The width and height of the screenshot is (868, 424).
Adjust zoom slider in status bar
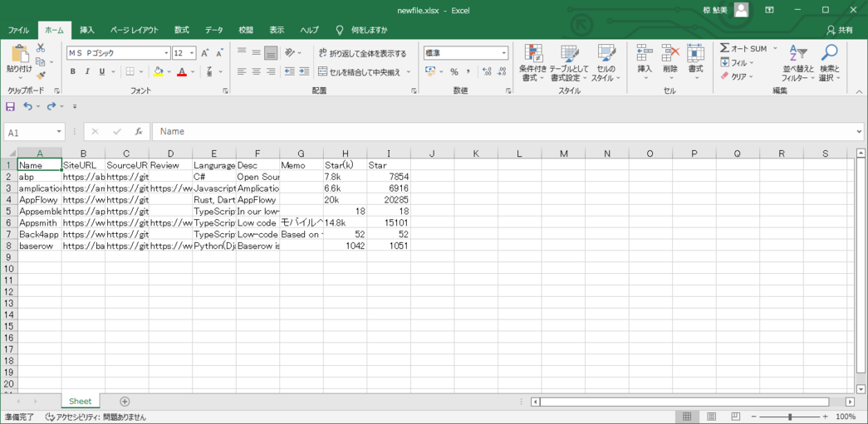[790, 417]
